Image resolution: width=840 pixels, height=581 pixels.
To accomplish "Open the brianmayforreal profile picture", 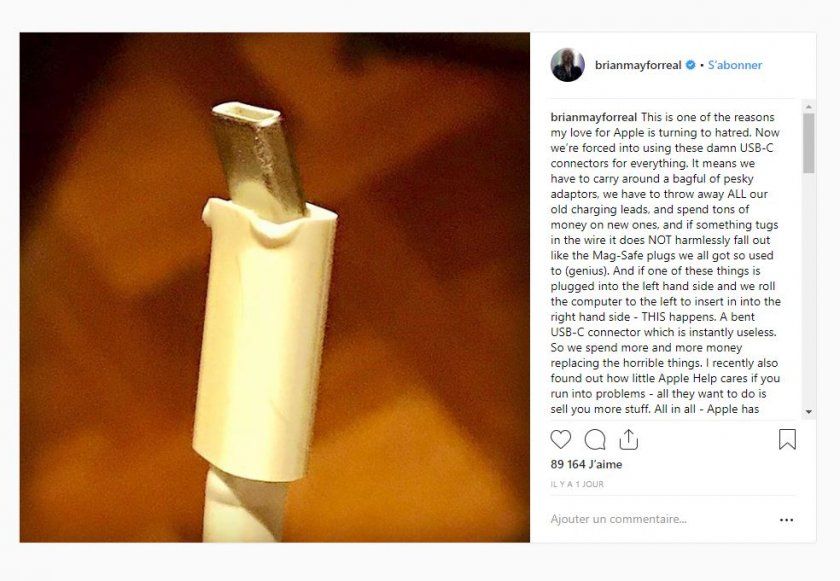I will pos(567,65).
